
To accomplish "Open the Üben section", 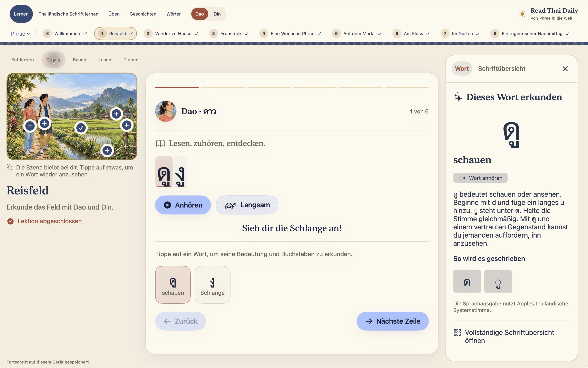I will tap(114, 14).
